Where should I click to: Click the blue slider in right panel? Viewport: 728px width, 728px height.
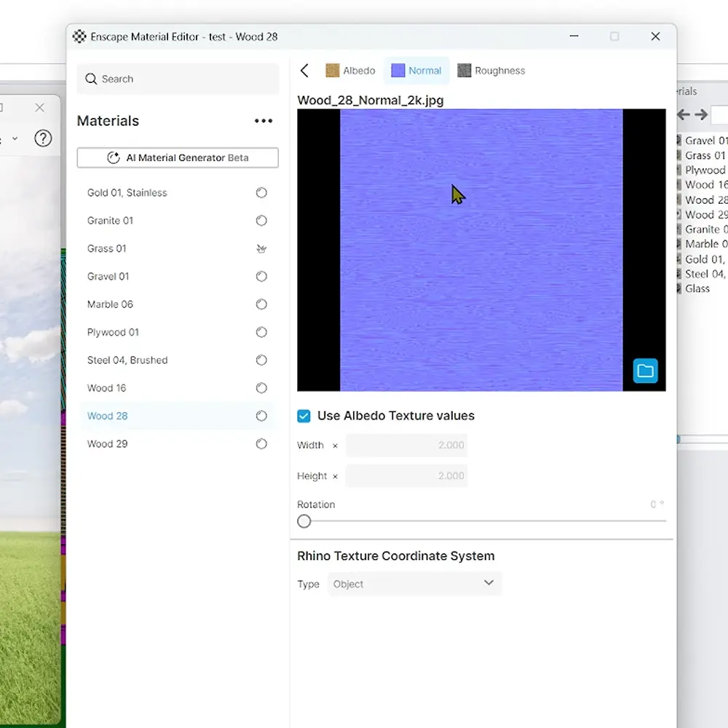tap(678, 439)
